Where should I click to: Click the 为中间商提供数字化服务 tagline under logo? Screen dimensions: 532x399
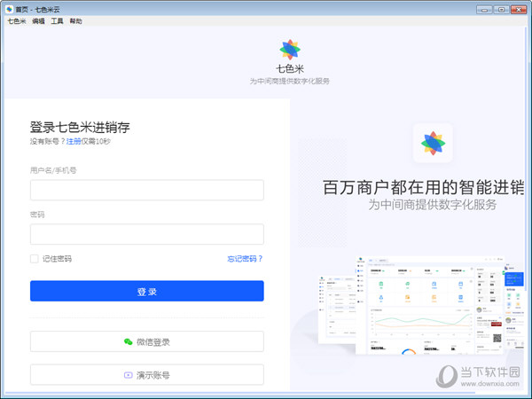(290, 81)
